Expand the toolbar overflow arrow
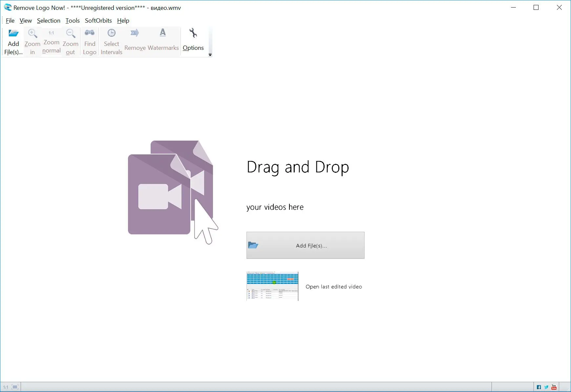 pyautogui.click(x=210, y=55)
